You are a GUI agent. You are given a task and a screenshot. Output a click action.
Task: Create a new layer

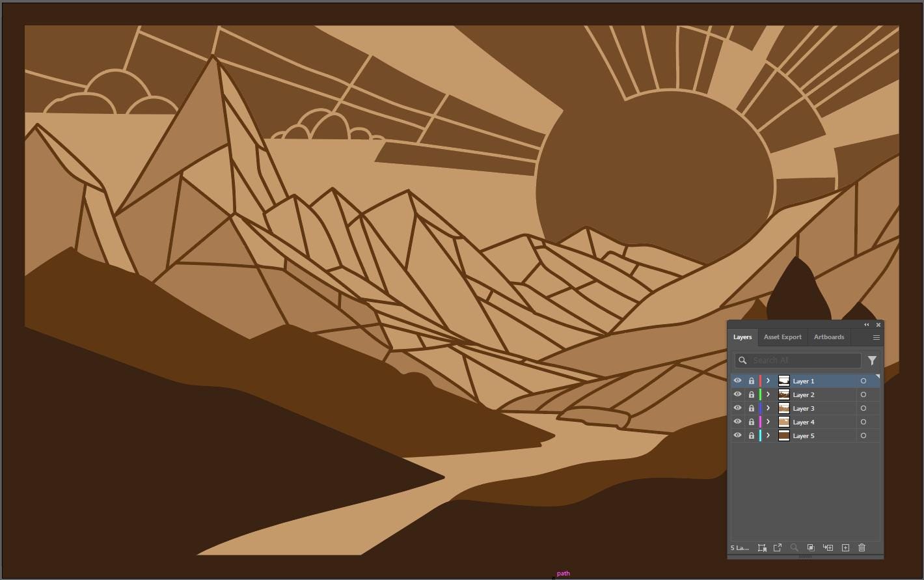[x=845, y=547]
